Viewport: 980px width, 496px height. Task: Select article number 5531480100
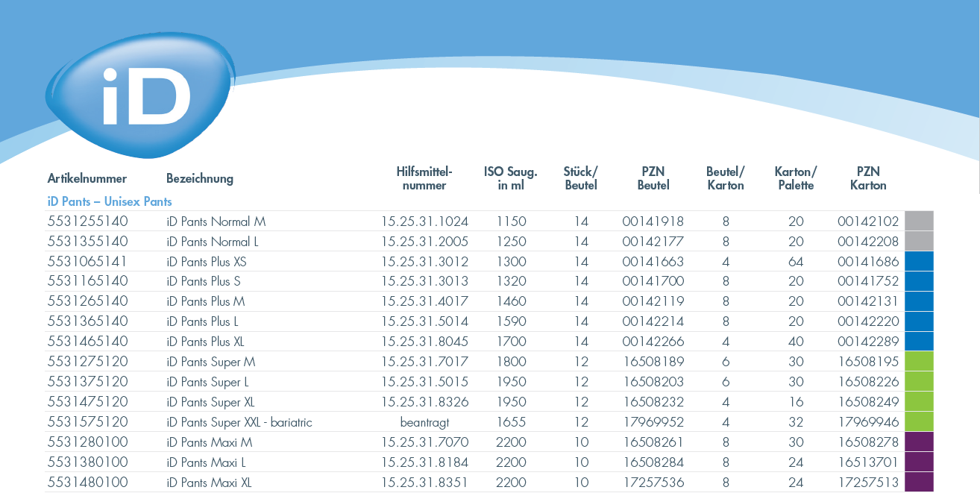coord(88,483)
